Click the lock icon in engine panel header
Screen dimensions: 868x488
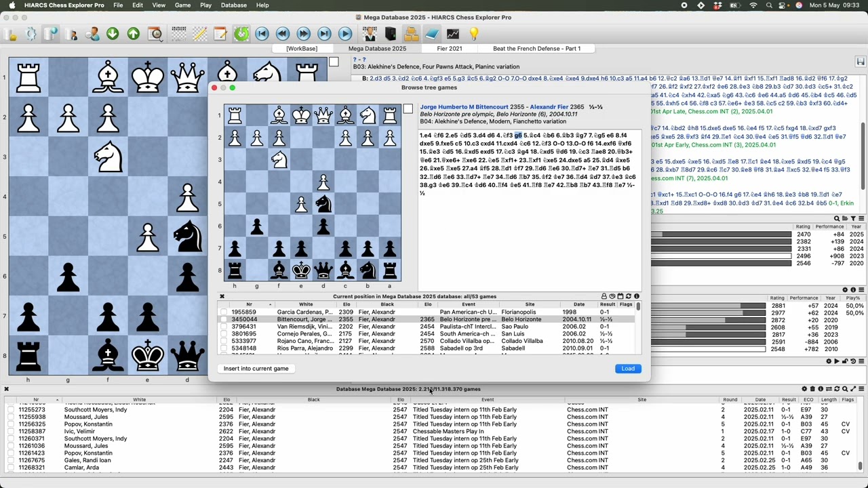(845, 361)
